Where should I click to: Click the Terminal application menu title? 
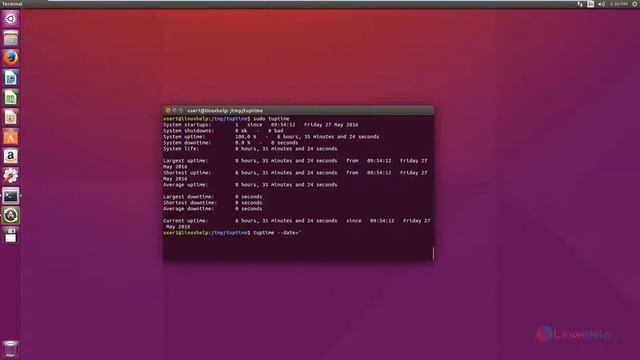pos(12,4)
